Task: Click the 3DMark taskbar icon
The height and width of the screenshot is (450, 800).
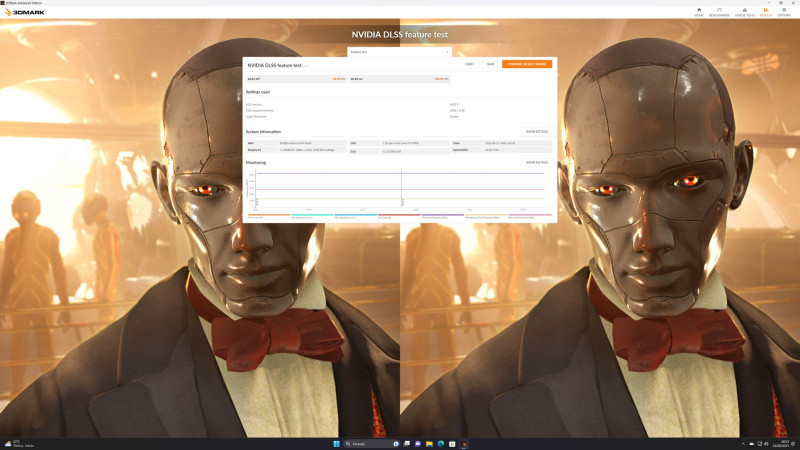Action: point(463,444)
